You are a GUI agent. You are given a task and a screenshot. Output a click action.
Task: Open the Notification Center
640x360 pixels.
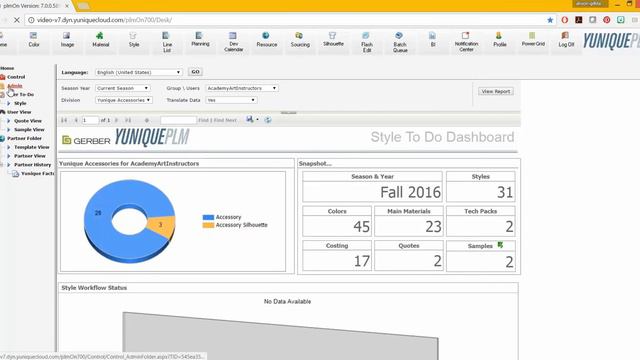tap(466, 42)
